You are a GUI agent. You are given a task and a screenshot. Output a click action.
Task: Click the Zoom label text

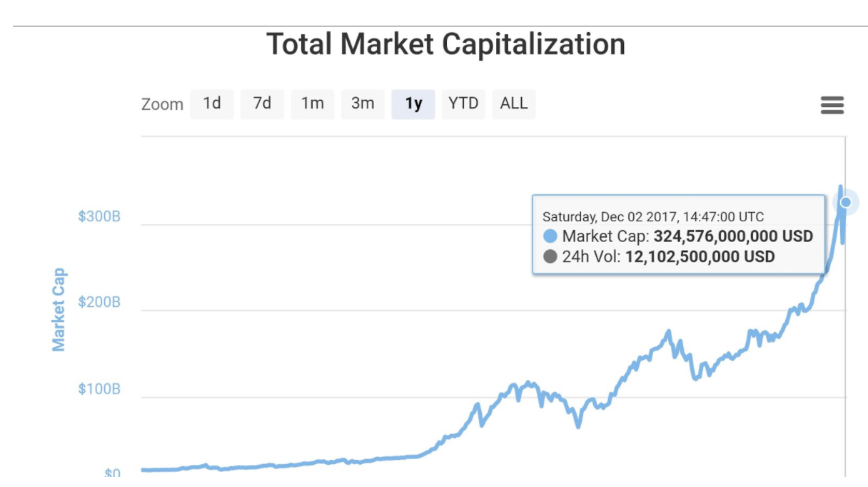tap(162, 104)
